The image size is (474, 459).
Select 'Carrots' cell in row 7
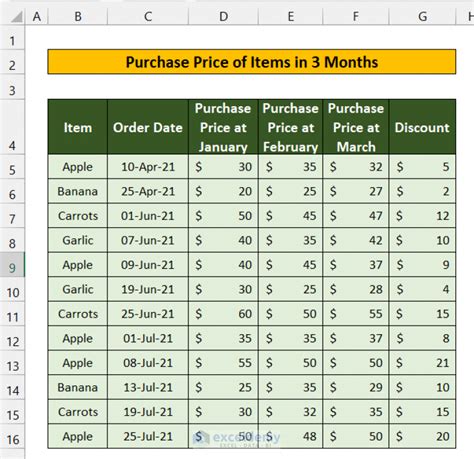coord(78,216)
